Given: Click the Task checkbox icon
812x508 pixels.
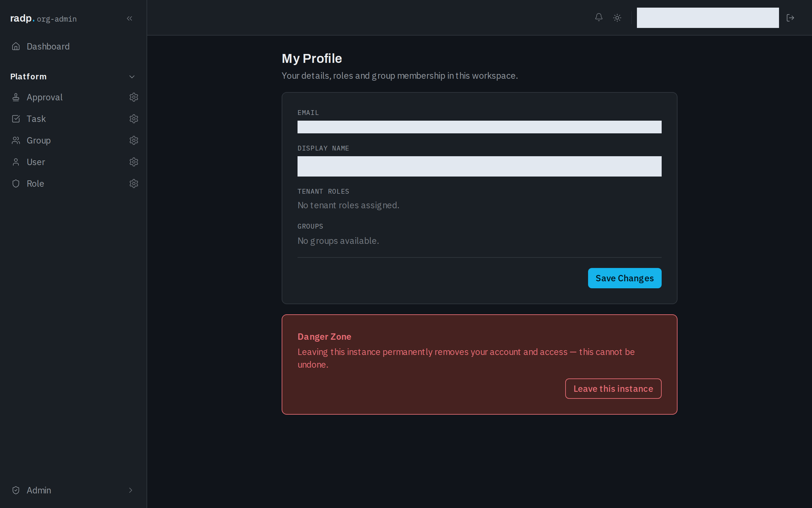Looking at the screenshot, I should (16, 119).
